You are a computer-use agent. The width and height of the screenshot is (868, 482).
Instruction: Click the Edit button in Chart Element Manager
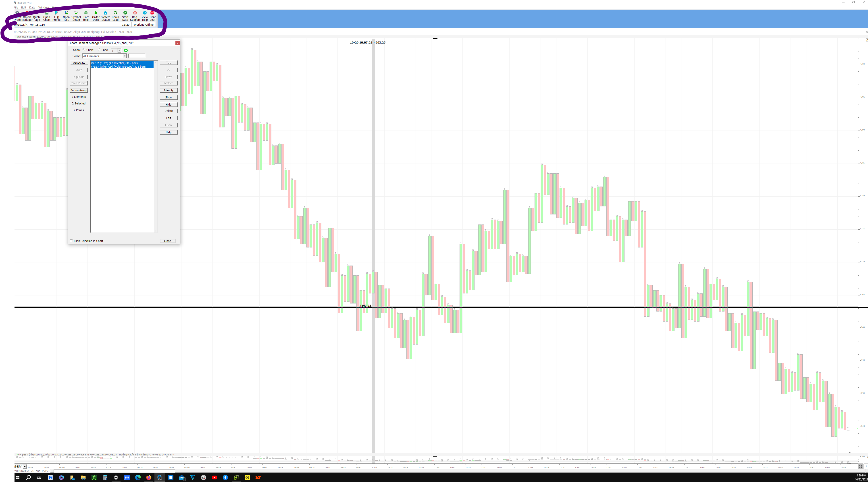(169, 118)
